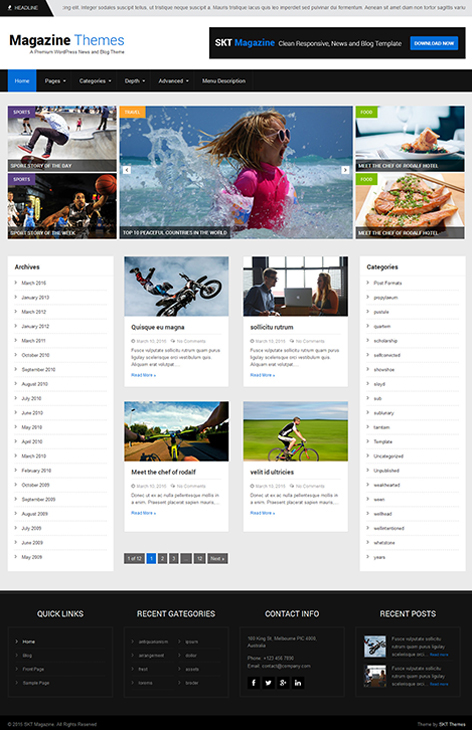Click the Facebook icon in Contact Info

coord(254,683)
